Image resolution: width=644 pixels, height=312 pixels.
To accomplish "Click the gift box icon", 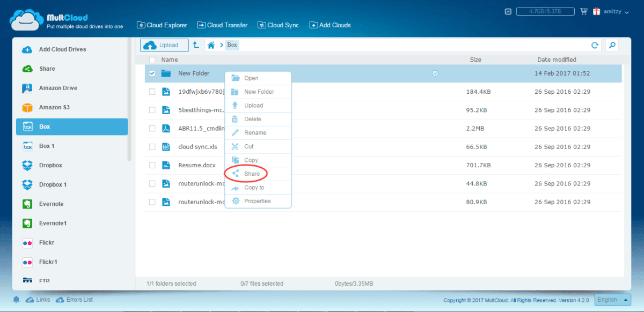I will (x=597, y=11).
